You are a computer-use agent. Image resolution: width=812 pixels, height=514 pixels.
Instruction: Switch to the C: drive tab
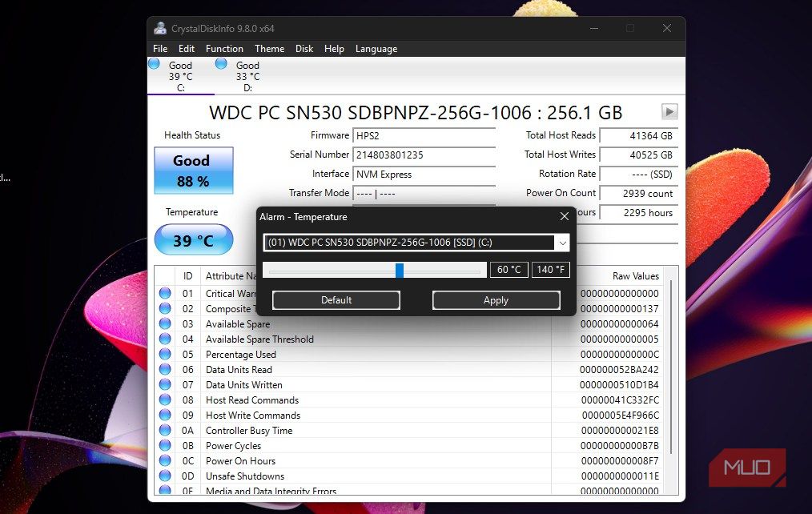(181, 76)
